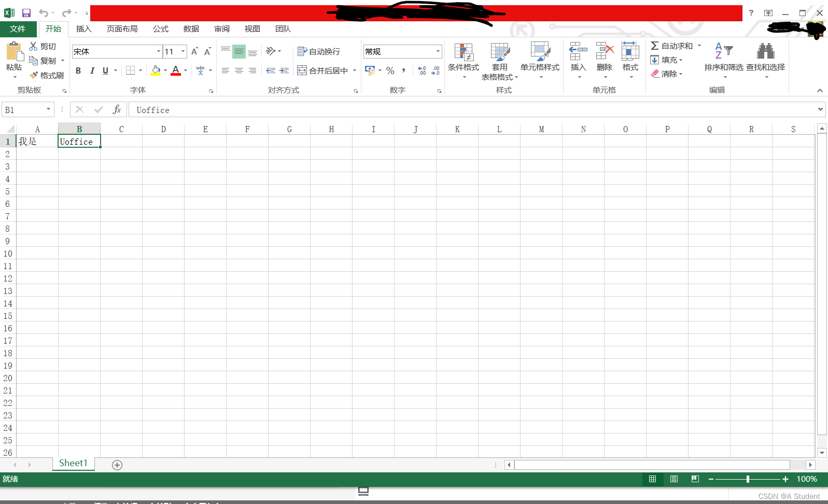Cut the selection with 剪切
Viewport: 828px width, 504px height.
coord(43,46)
